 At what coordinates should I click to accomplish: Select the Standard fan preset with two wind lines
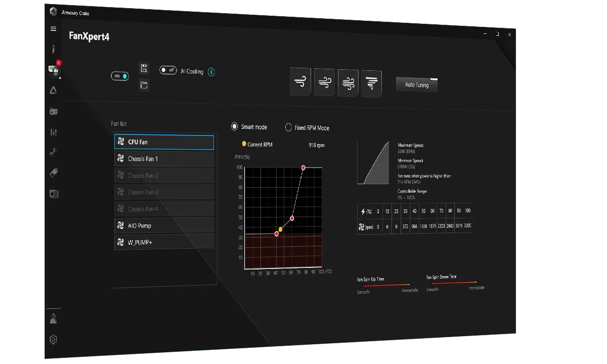(x=324, y=82)
